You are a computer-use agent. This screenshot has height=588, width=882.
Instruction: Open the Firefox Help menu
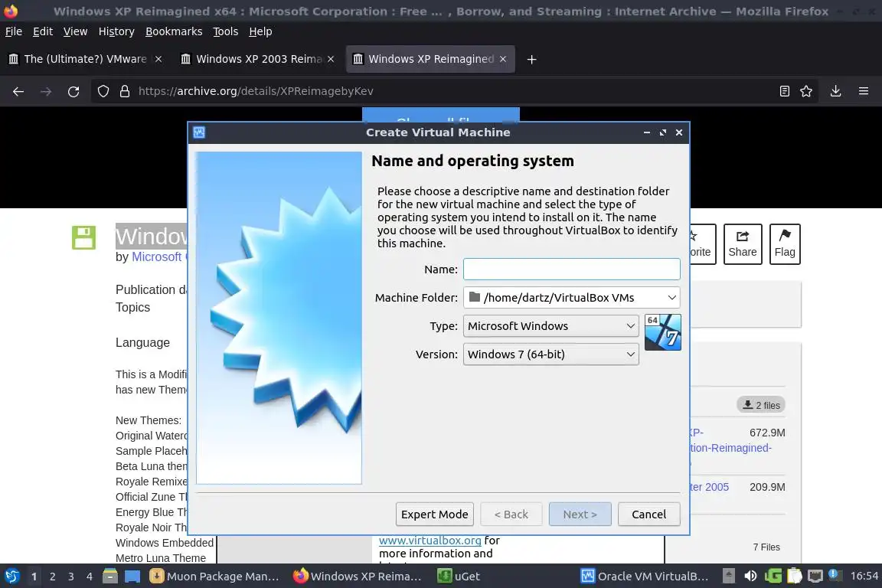coord(260,31)
